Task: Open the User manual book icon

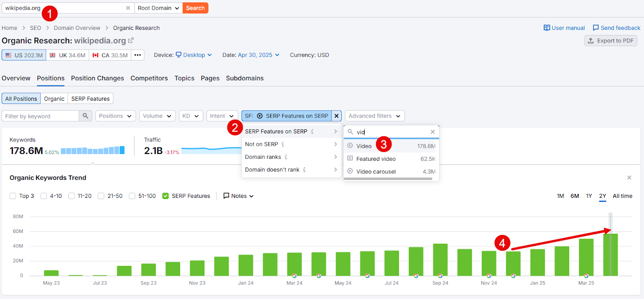Action: coord(547,28)
